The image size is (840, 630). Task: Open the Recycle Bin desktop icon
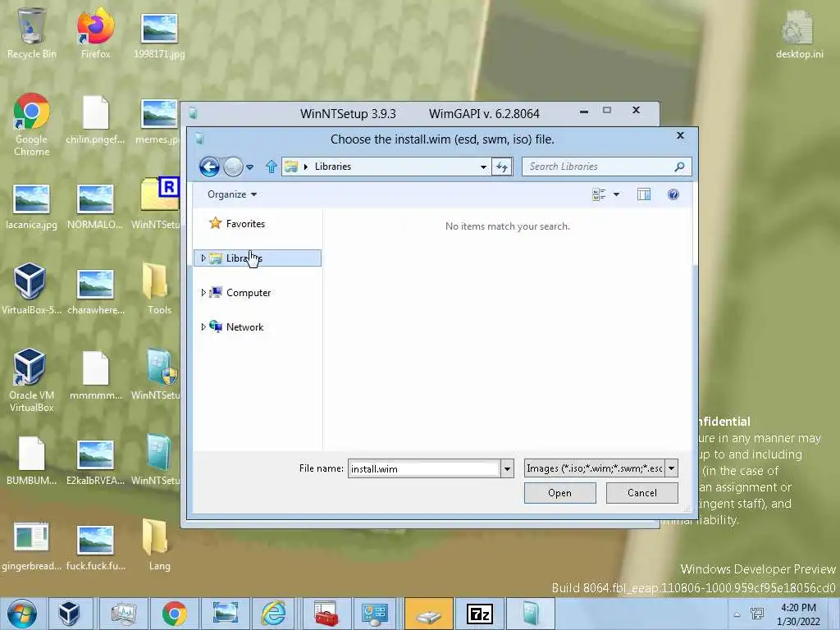[x=31, y=33]
